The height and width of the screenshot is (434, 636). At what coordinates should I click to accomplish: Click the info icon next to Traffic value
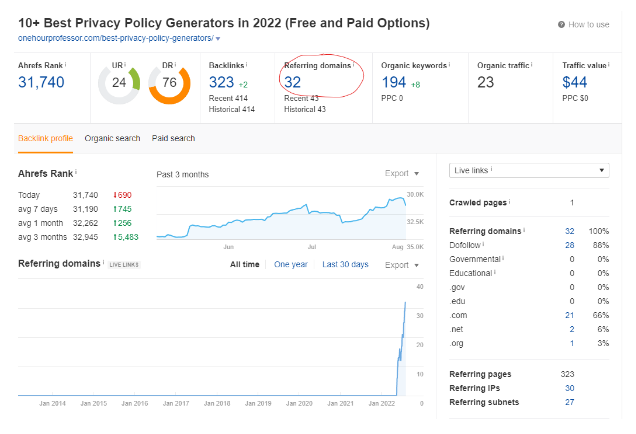coord(609,64)
